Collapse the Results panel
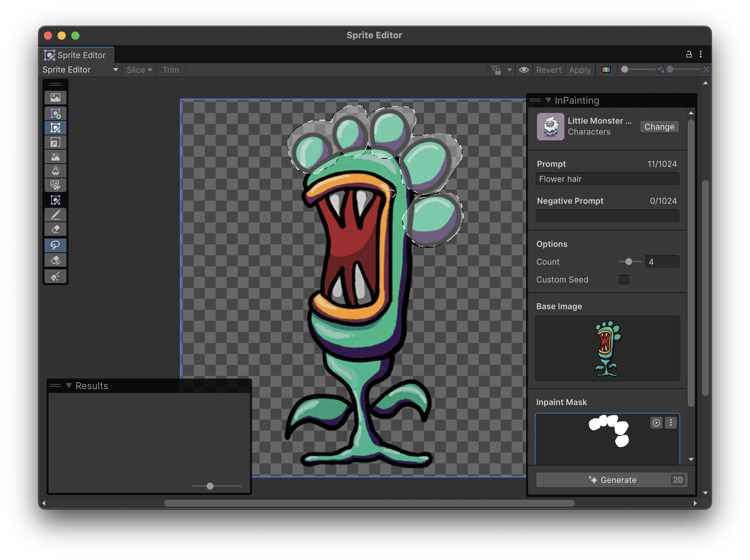 tap(68, 386)
